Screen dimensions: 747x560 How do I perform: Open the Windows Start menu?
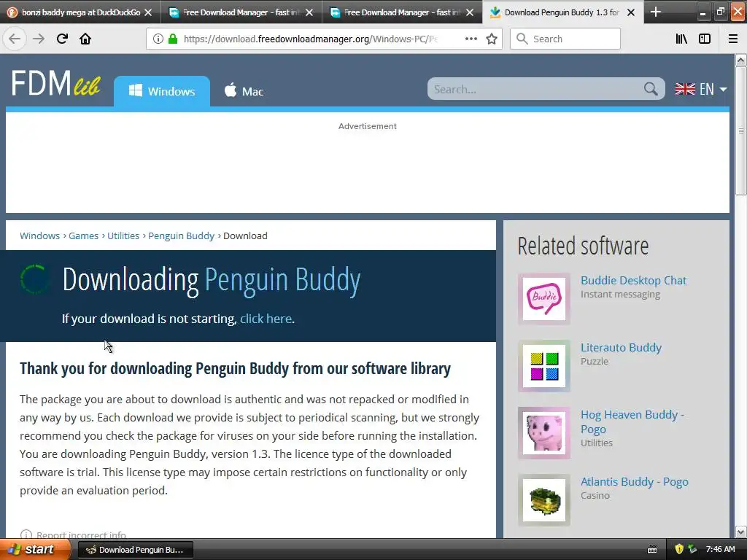[x=35, y=549]
